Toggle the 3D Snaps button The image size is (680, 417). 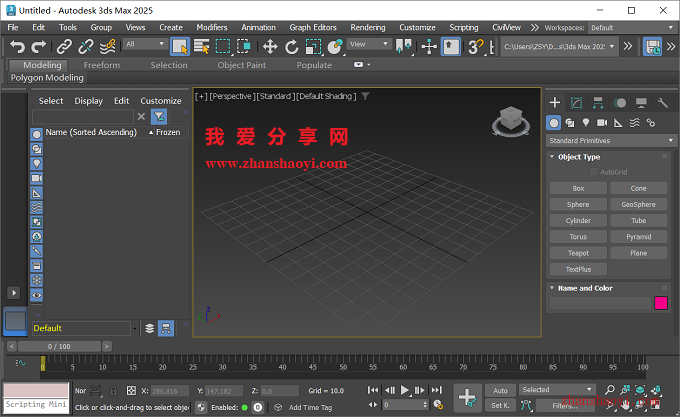(476, 46)
